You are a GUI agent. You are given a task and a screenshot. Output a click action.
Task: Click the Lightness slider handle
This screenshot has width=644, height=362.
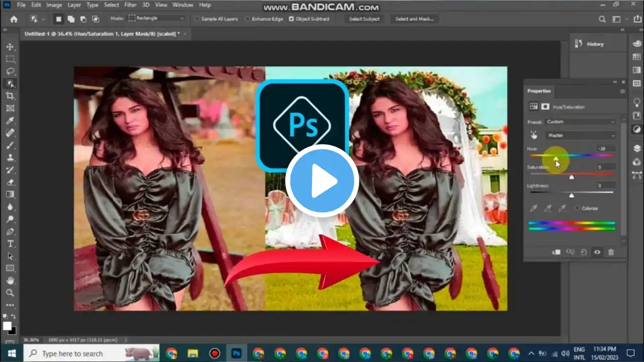(x=572, y=195)
